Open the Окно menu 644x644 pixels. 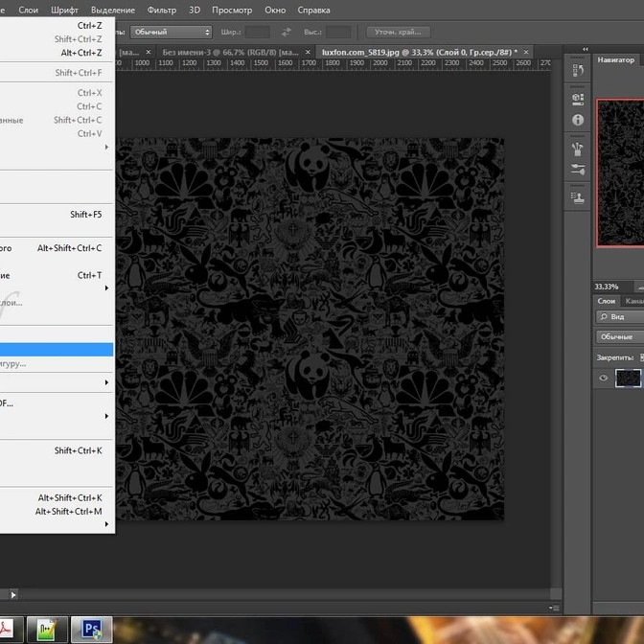pyautogui.click(x=275, y=10)
